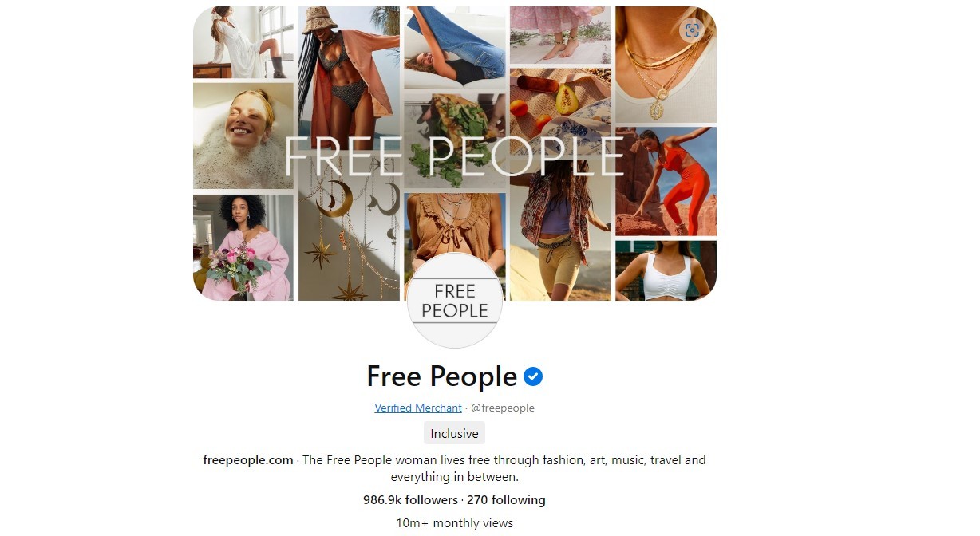The image size is (980, 536).
Task: Open the Verified Merchant link
Action: click(418, 408)
